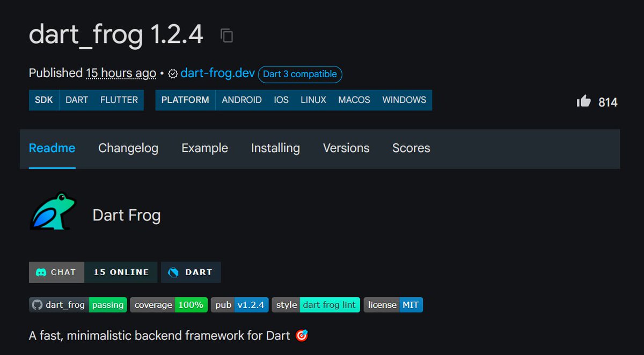Click the 'Dart Frog' readme heading
The width and height of the screenshot is (644, 355).
tap(127, 216)
